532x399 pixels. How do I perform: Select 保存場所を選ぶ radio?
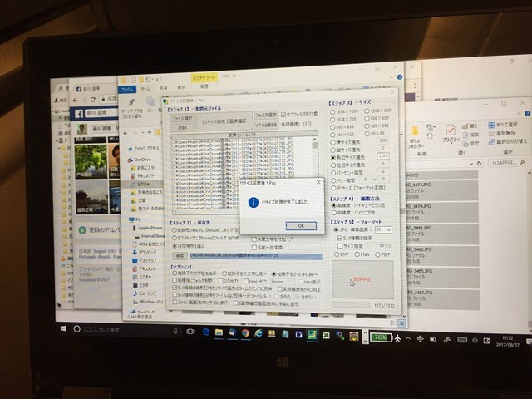pos(175,246)
